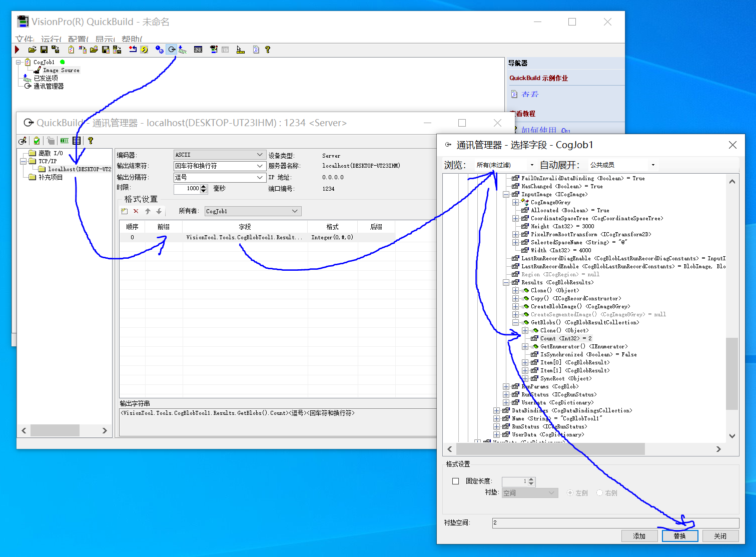The width and height of the screenshot is (756, 557).
Task: Collapse the Results <CogBlobResults> node
Action: click(506, 282)
